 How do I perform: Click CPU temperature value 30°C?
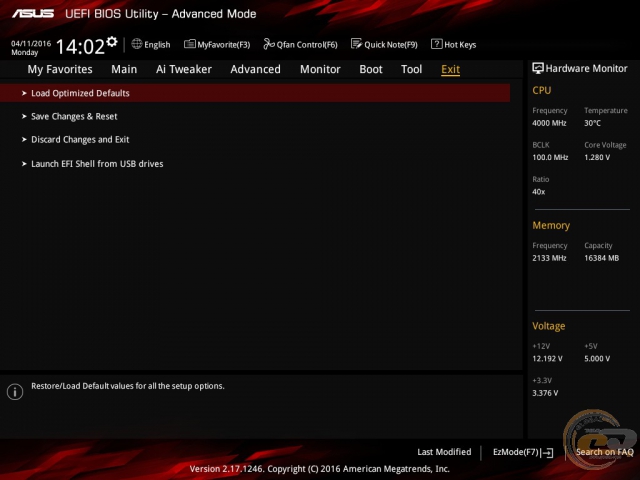pyautogui.click(x=592, y=123)
